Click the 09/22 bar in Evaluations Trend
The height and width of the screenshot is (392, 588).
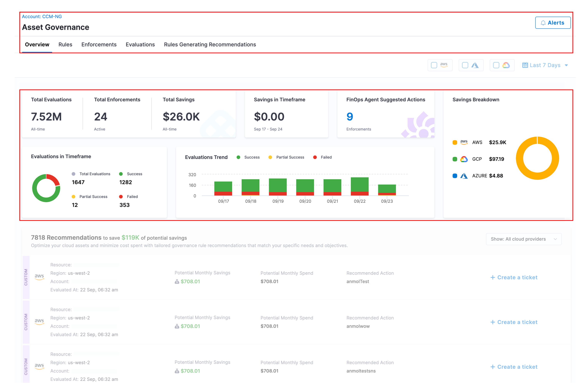click(360, 186)
